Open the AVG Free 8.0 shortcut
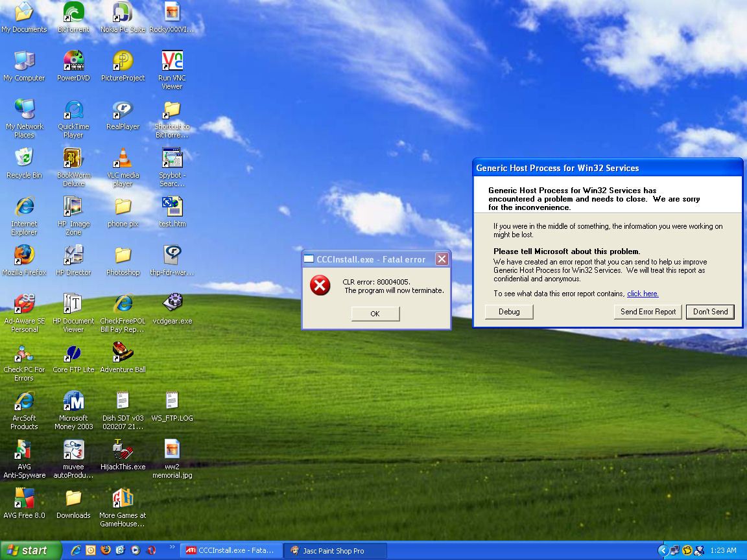Screen dimensions: 747x560 [x=24, y=503]
